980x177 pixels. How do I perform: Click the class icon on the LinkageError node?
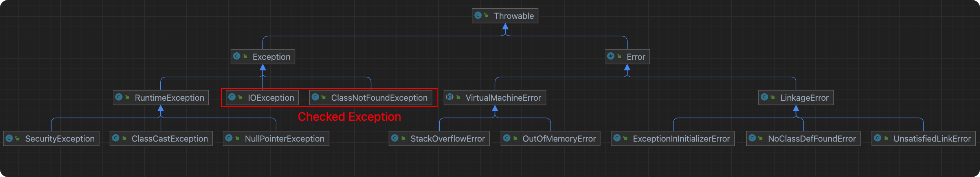pos(764,97)
